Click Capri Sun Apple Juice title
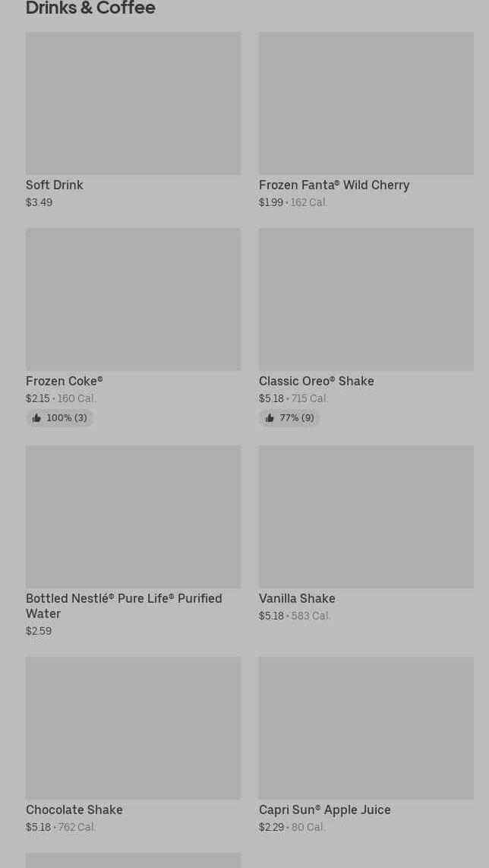This screenshot has width=489, height=868. point(325,809)
